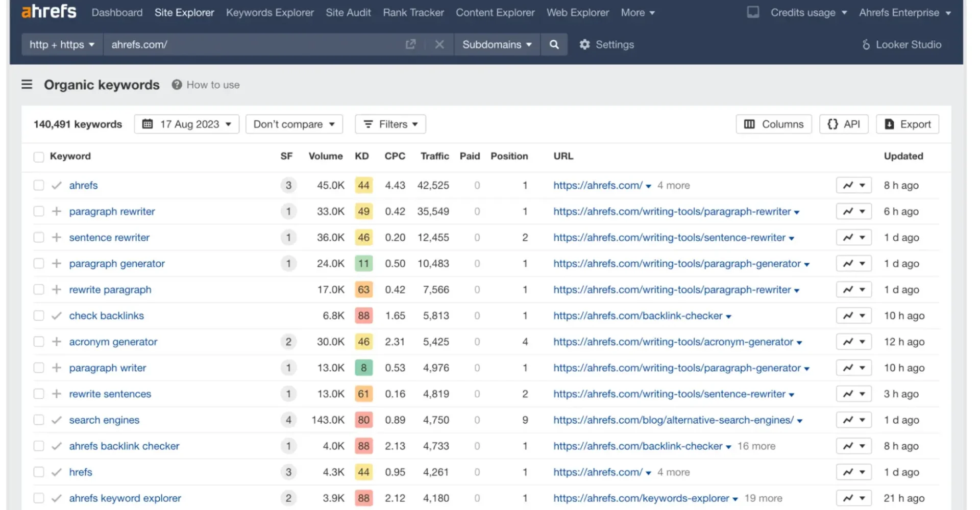Open Web Explorer
980x510 pixels.
(x=578, y=12)
